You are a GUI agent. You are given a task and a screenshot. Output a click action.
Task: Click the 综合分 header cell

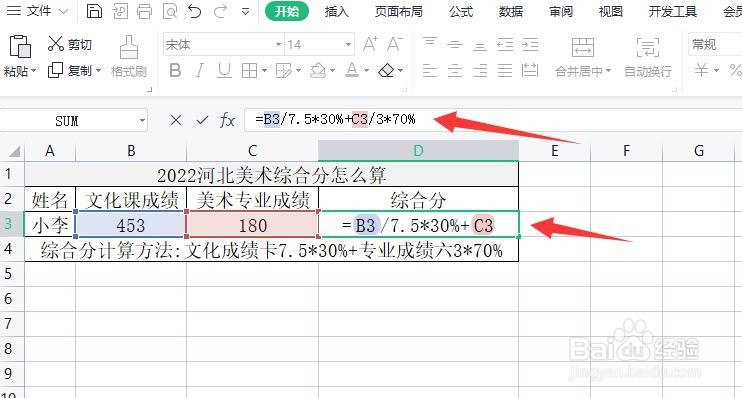(x=419, y=200)
